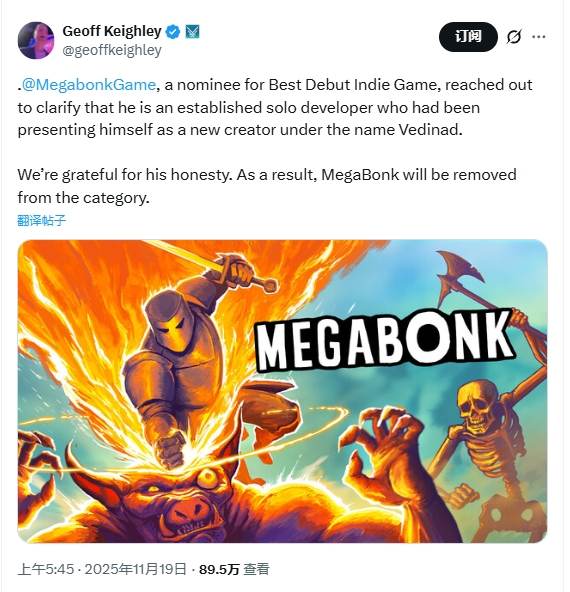570x592 pixels.
Task: Open the MEGABONK artwork image
Action: 282,391
